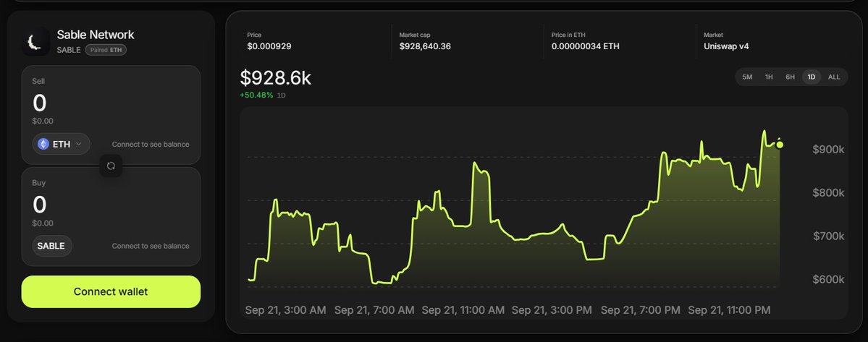Click the Uniswap v4 market label
868x342 pixels.
726,46
